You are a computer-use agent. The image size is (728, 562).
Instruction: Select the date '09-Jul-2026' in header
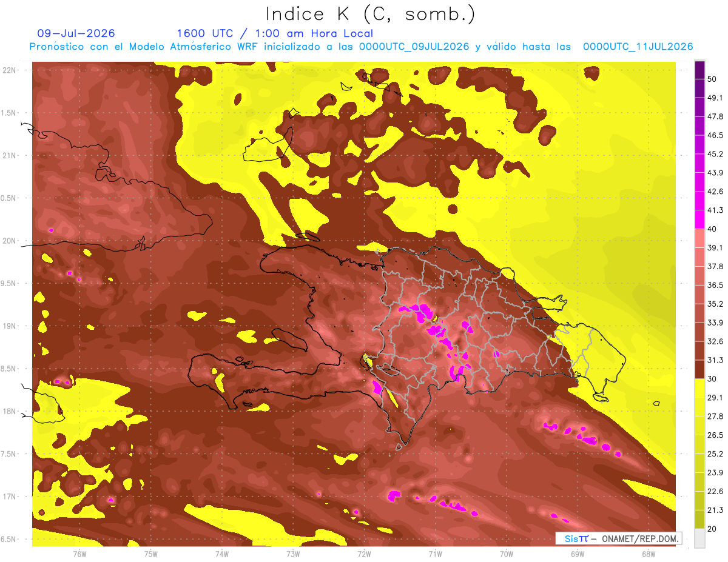point(76,33)
